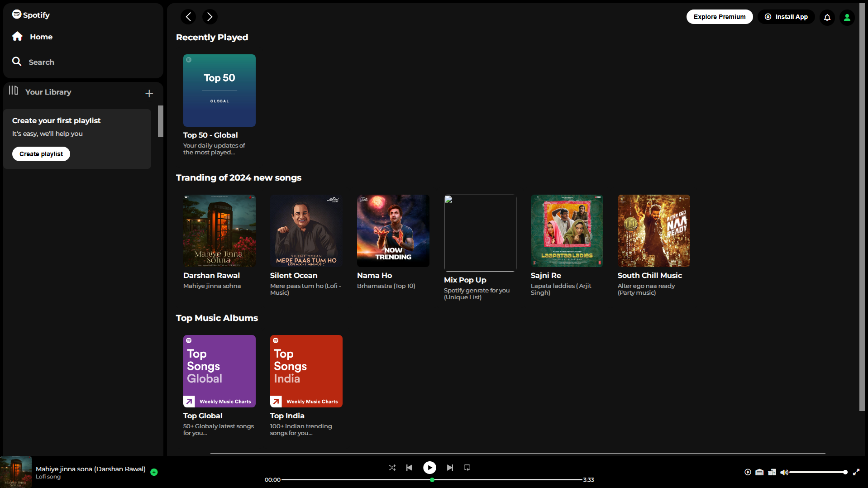Click the Sajni Re title
This screenshot has height=488, width=868.
546,275
